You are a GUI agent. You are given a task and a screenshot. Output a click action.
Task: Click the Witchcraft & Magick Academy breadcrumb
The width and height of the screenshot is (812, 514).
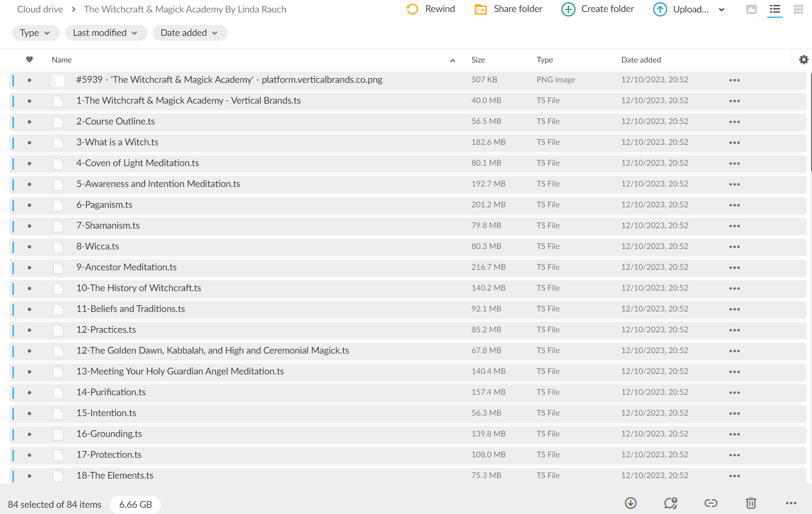coord(185,9)
